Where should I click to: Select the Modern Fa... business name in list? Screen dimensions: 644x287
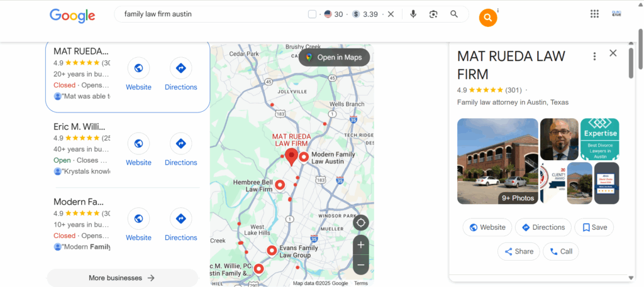click(79, 202)
